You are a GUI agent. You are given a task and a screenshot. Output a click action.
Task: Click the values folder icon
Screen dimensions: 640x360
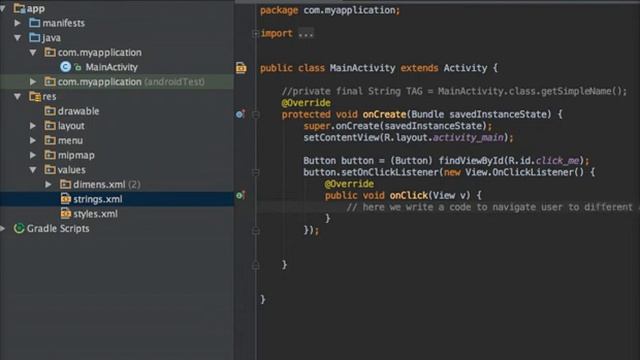click(x=50, y=169)
